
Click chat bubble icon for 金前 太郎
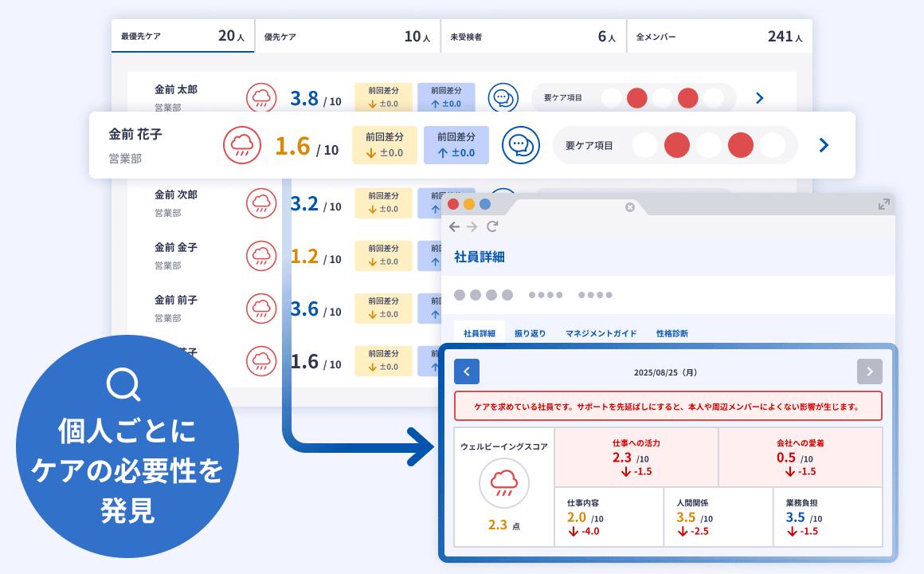[x=503, y=97]
